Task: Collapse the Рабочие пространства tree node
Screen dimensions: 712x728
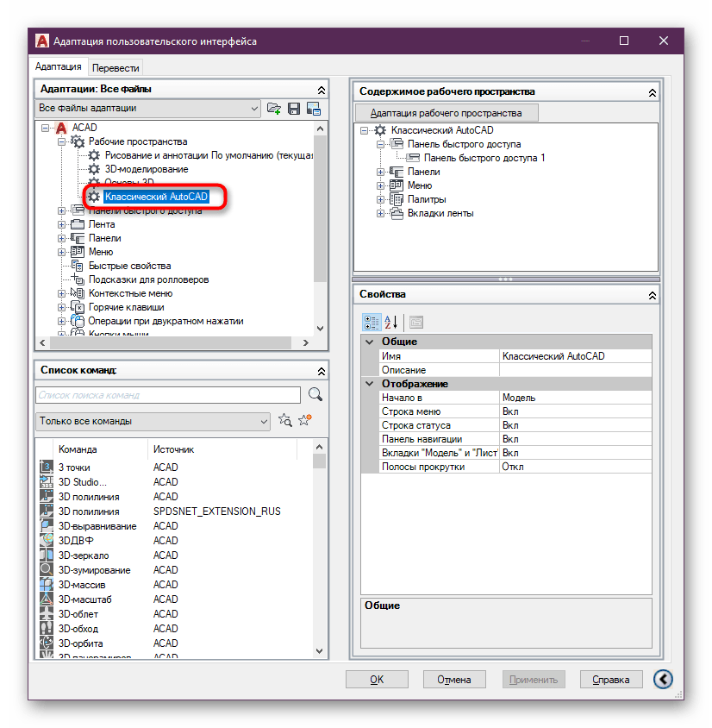Action: [62, 141]
